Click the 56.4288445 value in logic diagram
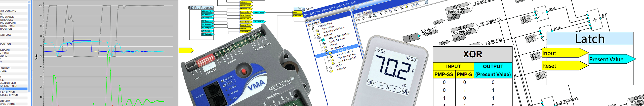 tap(490, 22)
